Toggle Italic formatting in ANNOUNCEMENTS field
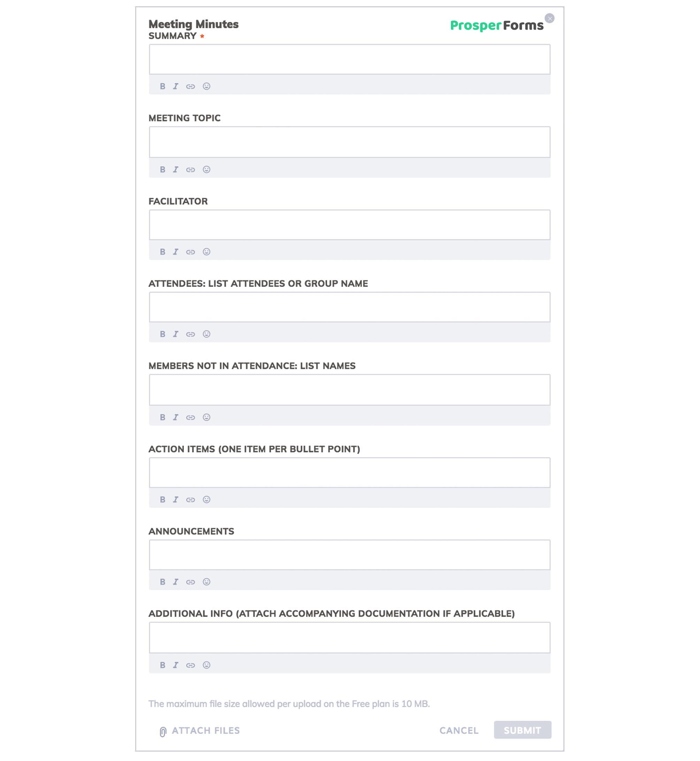Viewport: 700px width, 761px height. coord(175,582)
